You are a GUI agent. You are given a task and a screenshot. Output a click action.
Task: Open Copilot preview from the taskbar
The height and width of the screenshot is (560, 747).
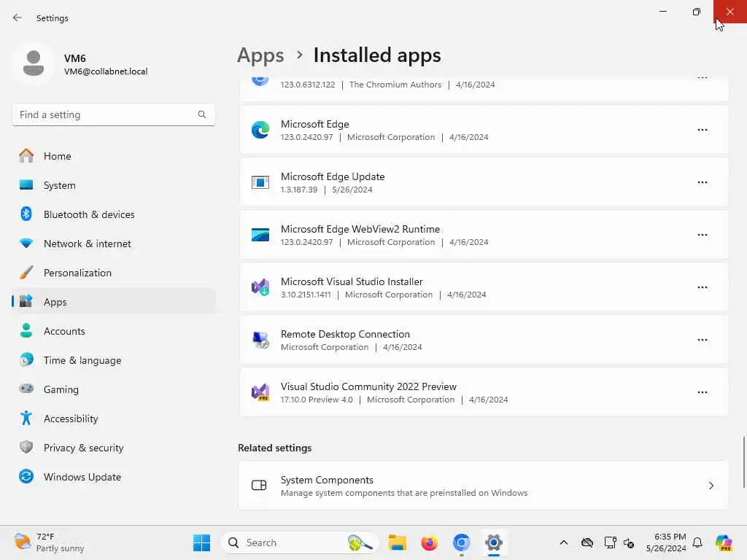pyautogui.click(x=724, y=542)
